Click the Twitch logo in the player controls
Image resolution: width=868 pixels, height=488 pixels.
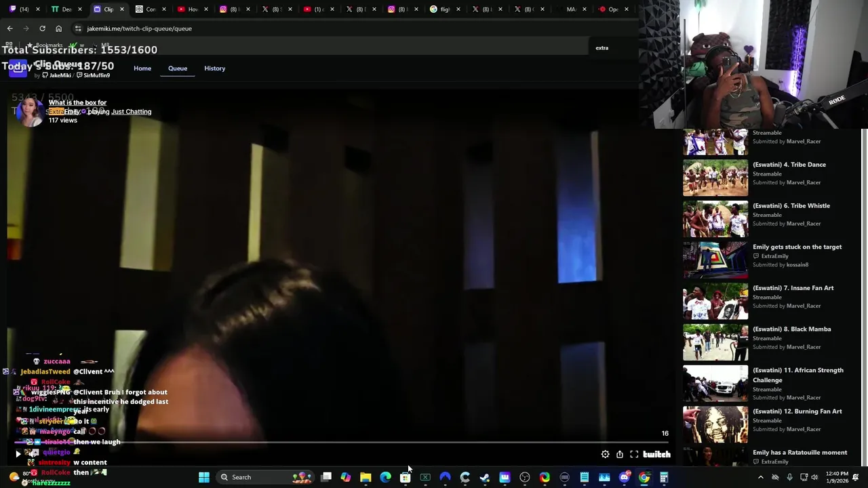tap(656, 454)
